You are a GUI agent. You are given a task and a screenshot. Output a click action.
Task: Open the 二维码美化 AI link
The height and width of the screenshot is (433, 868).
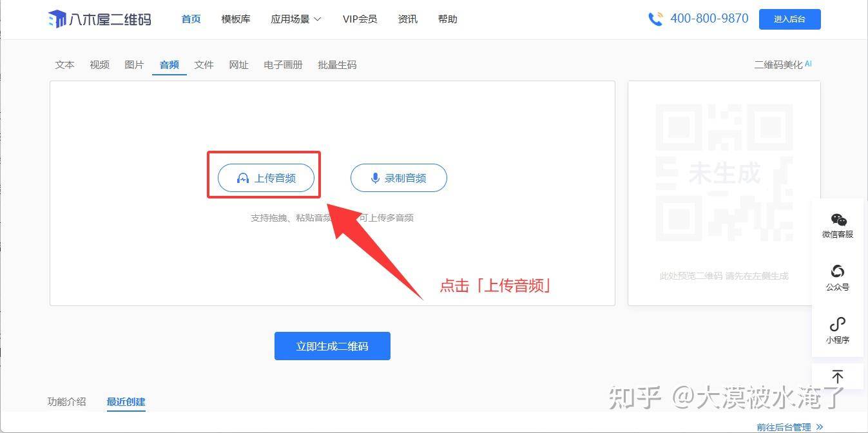[783, 64]
